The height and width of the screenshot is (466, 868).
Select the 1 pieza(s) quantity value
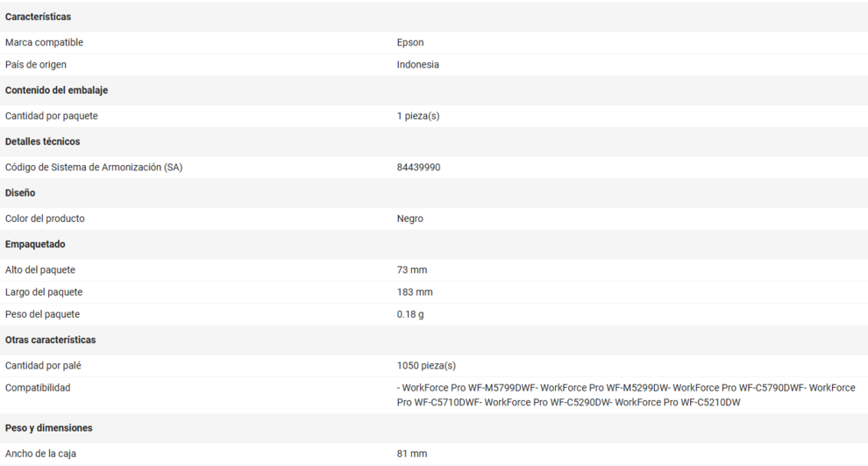click(417, 116)
